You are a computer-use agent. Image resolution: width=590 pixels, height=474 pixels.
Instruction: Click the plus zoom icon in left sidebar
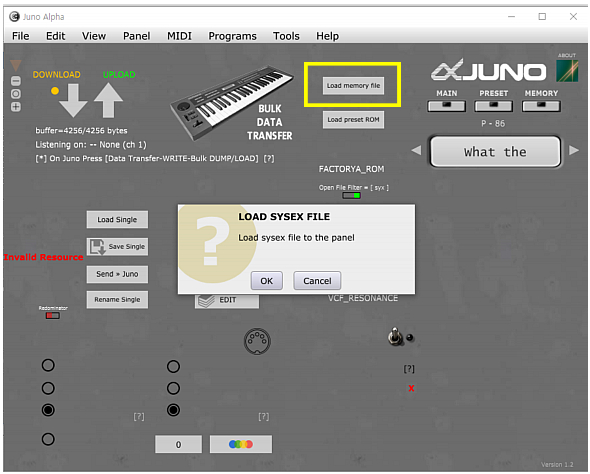pyautogui.click(x=16, y=107)
